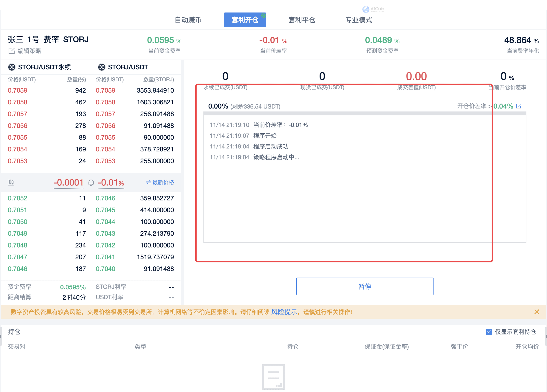The image size is (547, 392).
Task: Click perpetual bid price 0.7052
Action: pos(17,198)
